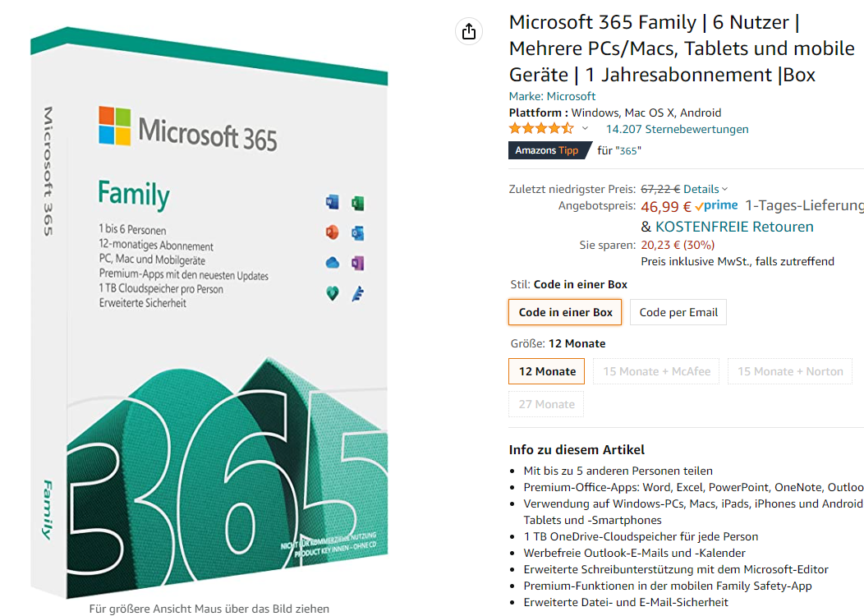Click the share icon above product image
864x616 pixels.
pos(468,31)
